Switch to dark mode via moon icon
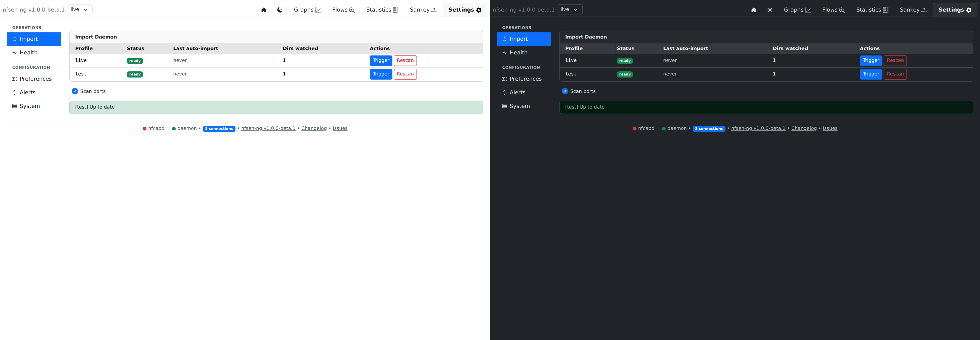Image resolution: width=980 pixels, height=340 pixels. click(x=280, y=10)
